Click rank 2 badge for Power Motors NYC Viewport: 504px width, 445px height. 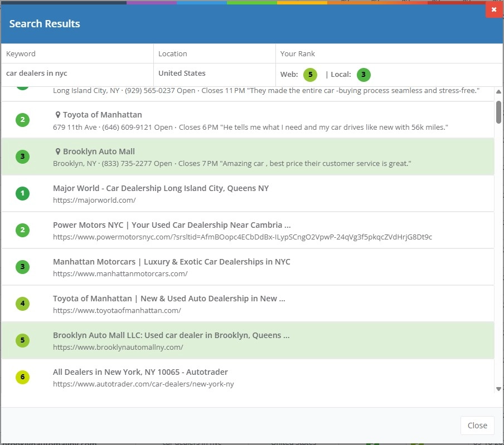point(22,230)
